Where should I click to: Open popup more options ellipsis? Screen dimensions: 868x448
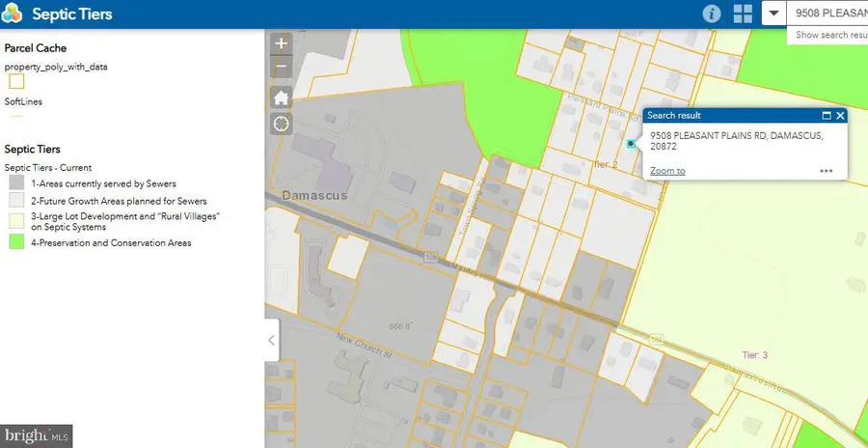coord(826,171)
